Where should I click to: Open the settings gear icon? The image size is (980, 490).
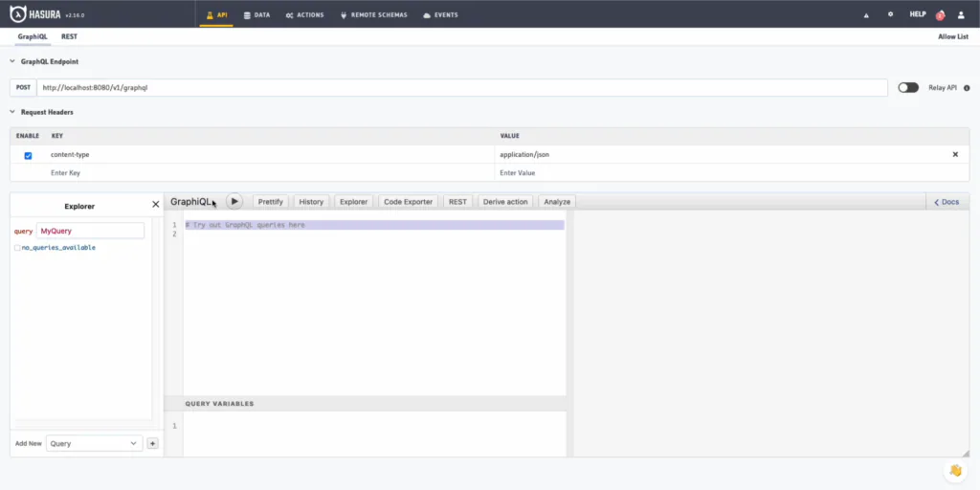[x=891, y=14]
